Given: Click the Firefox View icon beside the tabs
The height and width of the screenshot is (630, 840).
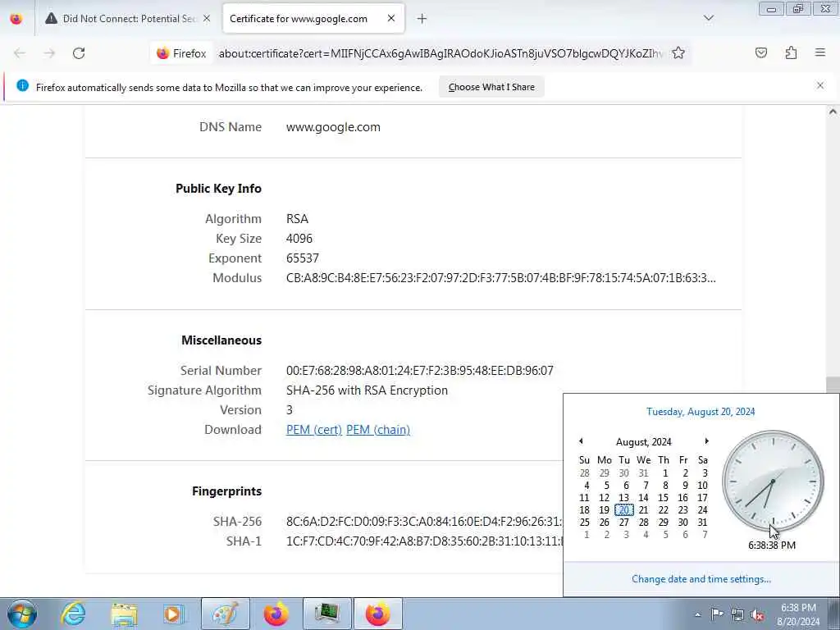Looking at the screenshot, I should pyautogui.click(x=16, y=19).
